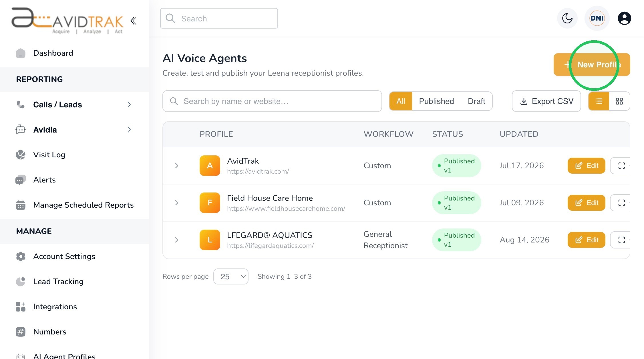This screenshot has height=359, width=644.
Task: Switch to list view layout
Action: 599,101
